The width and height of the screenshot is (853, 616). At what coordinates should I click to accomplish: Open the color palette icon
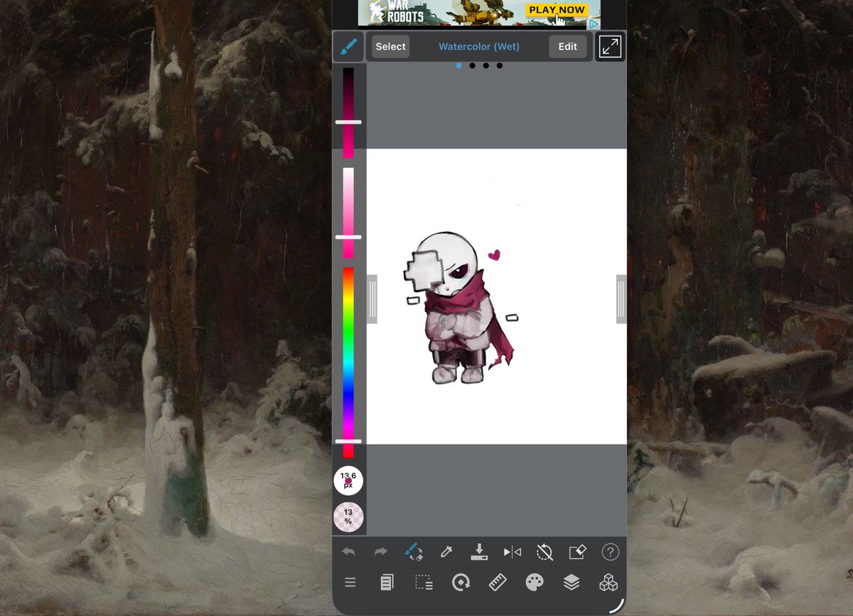coord(535,583)
